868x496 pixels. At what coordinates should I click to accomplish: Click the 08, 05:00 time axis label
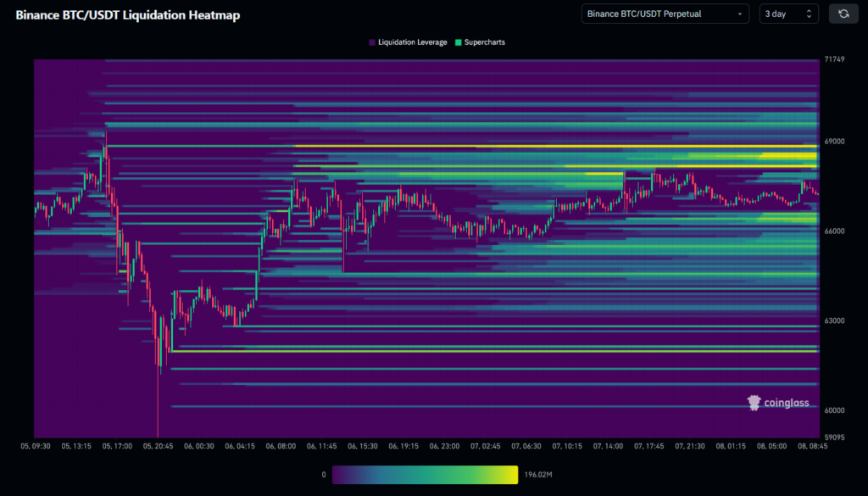[771, 446]
